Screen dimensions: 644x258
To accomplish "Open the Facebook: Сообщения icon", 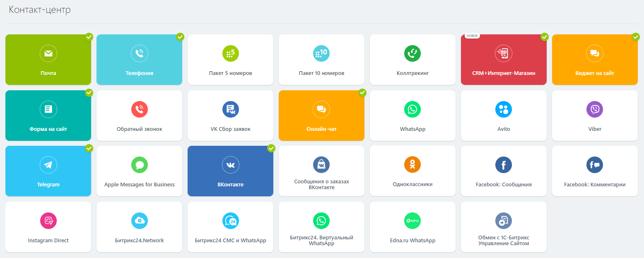I will [x=504, y=165].
